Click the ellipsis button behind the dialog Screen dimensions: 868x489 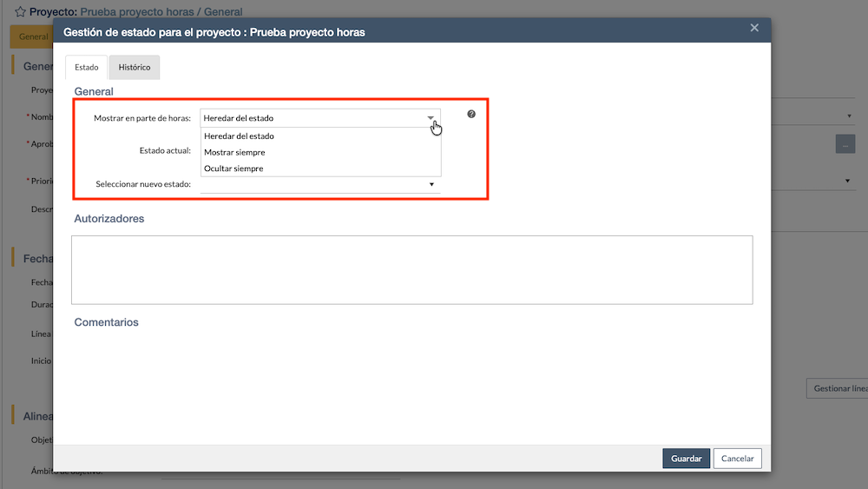(845, 144)
